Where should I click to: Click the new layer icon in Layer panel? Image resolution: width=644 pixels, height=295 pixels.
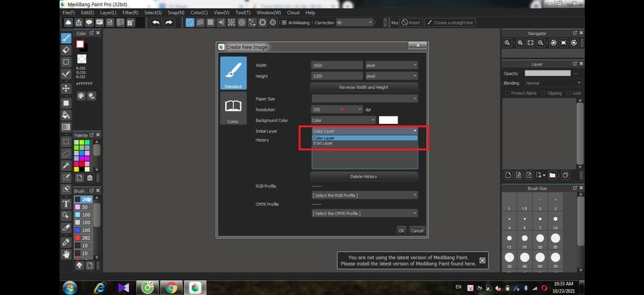point(508,175)
